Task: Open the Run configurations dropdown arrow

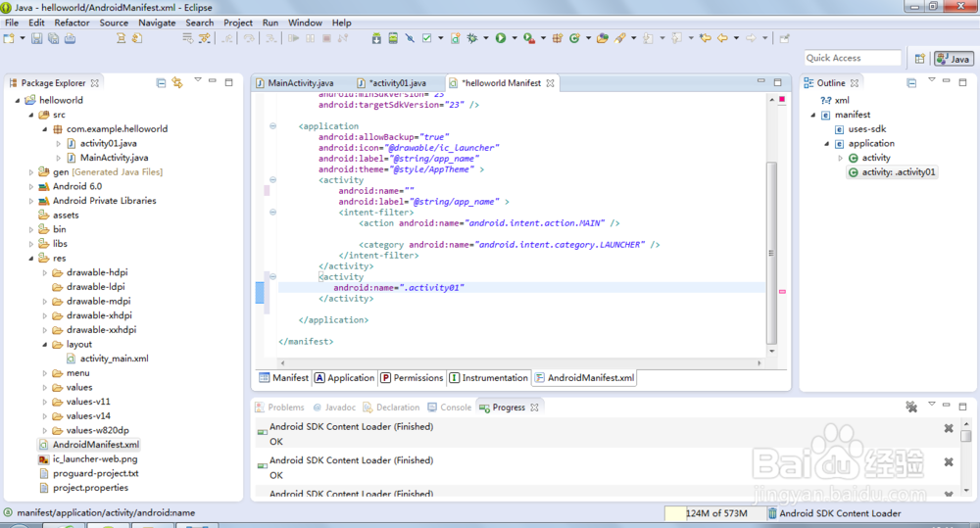Action: coord(515,39)
